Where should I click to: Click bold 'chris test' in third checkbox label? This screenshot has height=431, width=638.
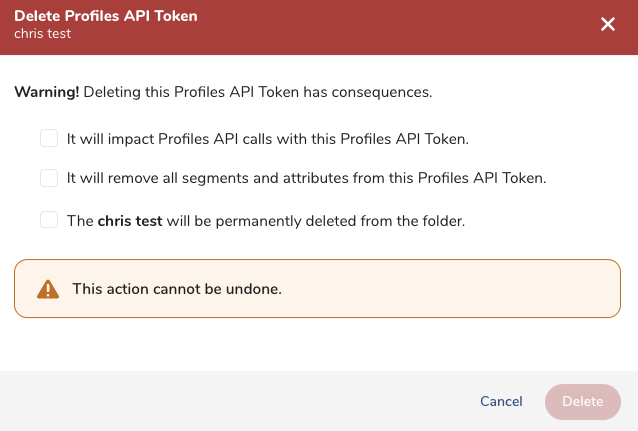(x=130, y=220)
